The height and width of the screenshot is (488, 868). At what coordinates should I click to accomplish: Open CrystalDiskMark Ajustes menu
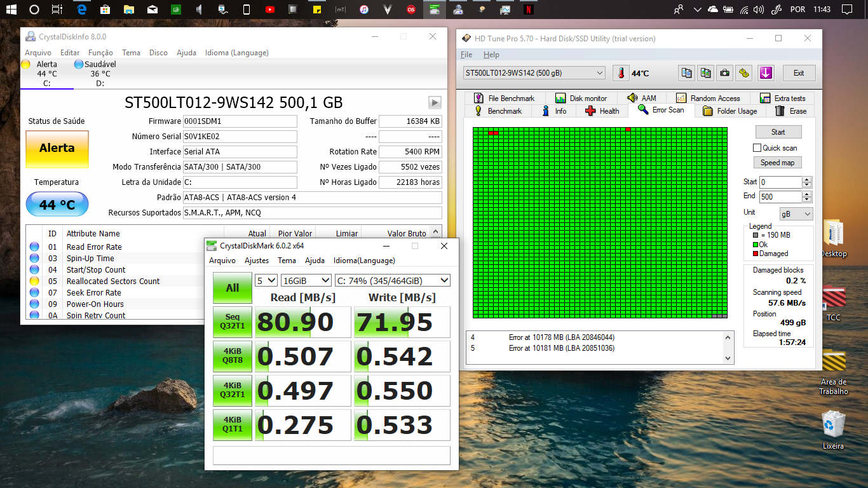[257, 261]
